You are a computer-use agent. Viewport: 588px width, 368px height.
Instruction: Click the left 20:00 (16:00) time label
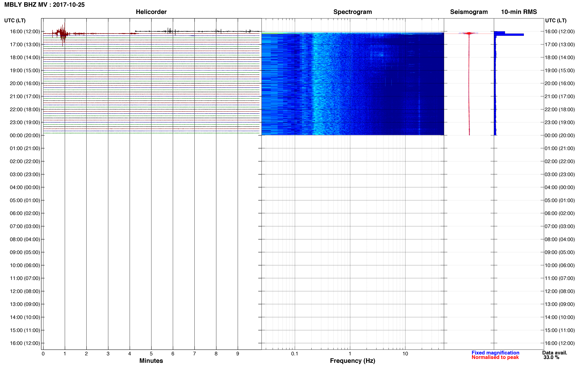25,83
